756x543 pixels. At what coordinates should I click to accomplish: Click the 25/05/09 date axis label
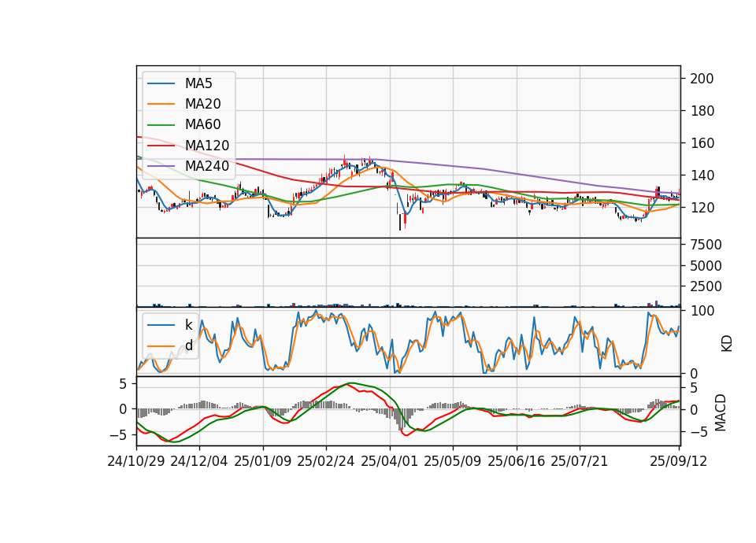(x=452, y=461)
